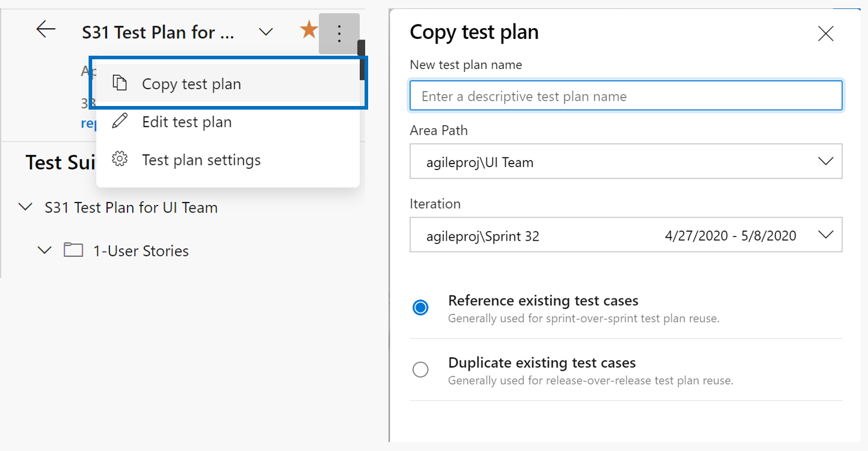The height and width of the screenshot is (451, 868).
Task: Close the Copy test plan dialog
Action: 825,34
